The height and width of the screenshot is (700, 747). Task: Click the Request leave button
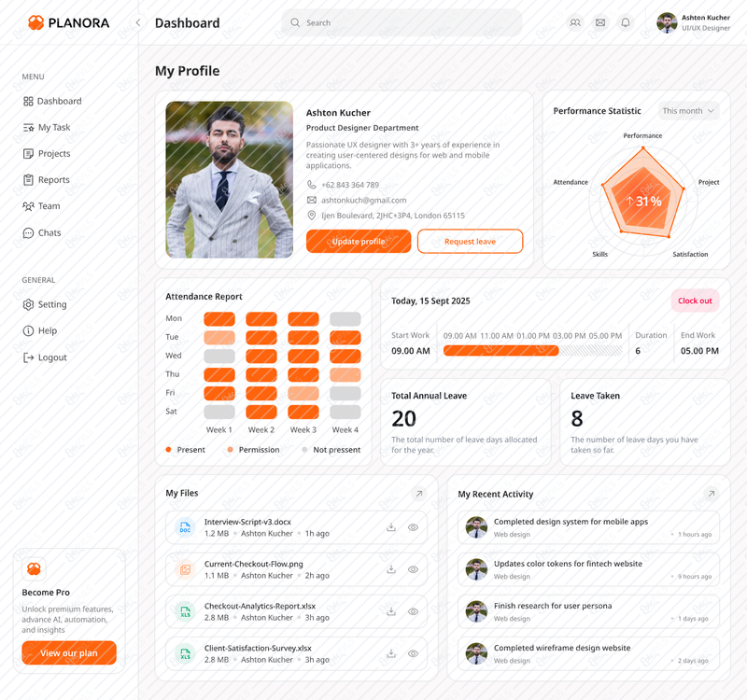471,242
